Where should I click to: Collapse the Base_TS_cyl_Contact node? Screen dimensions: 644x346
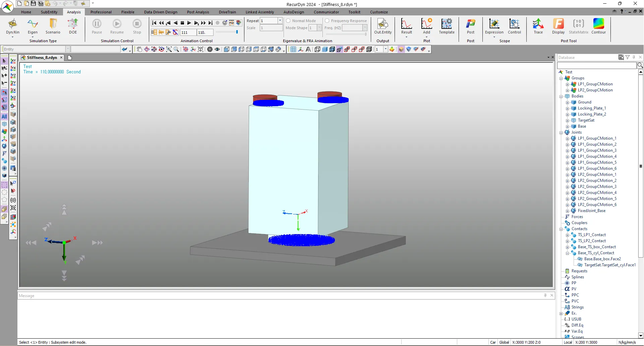click(x=567, y=253)
